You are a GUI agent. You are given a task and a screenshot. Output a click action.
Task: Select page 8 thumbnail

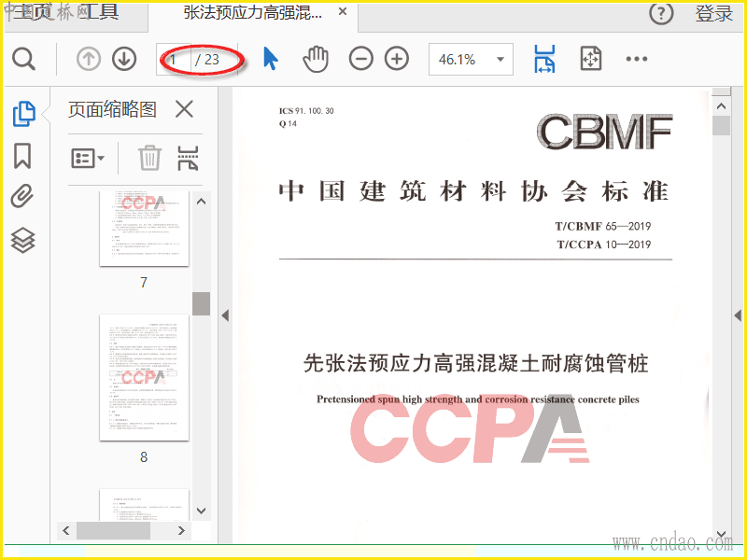point(144,378)
